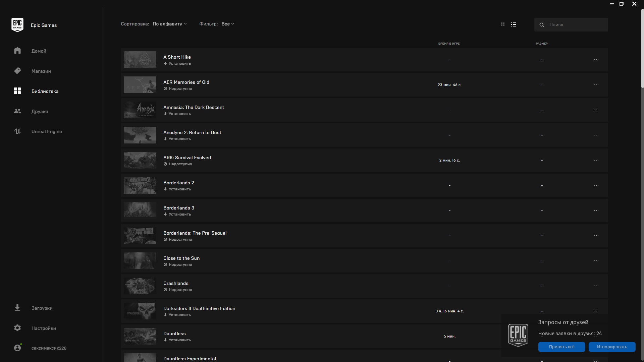The width and height of the screenshot is (644, 362).
Task: Open options menu for AER Memories of Old
Action: pos(596,85)
